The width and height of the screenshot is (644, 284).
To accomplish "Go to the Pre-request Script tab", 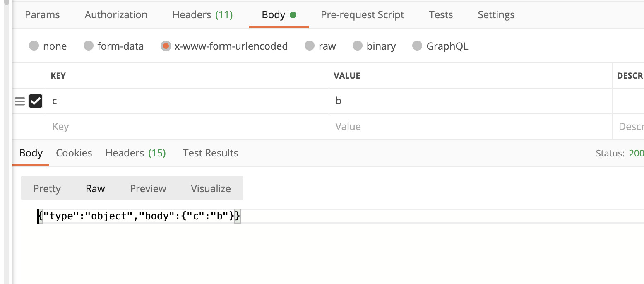I will pyautogui.click(x=362, y=15).
